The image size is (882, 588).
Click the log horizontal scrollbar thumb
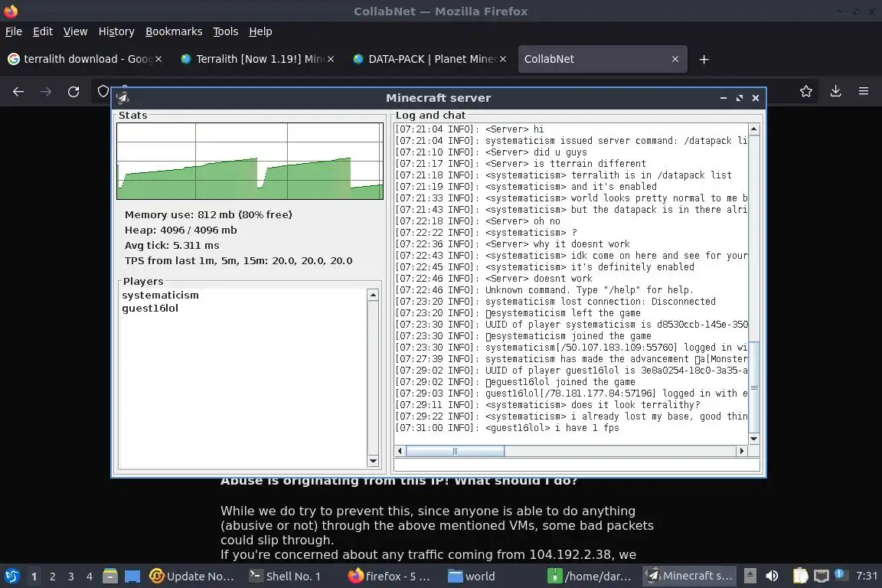(455, 451)
